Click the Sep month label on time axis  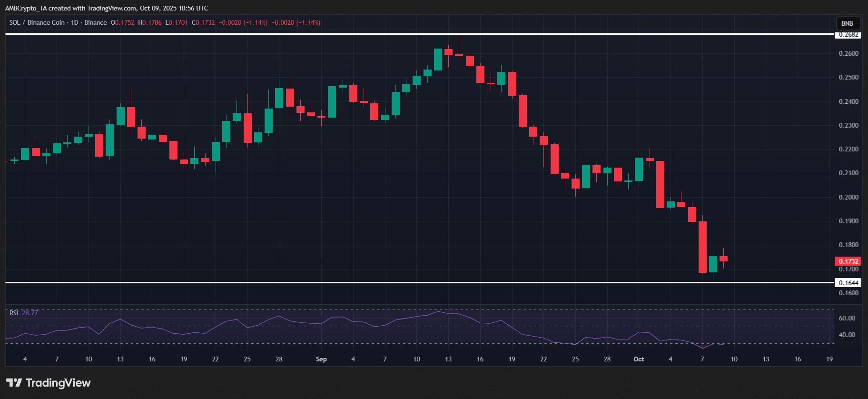tap(321, 359)
